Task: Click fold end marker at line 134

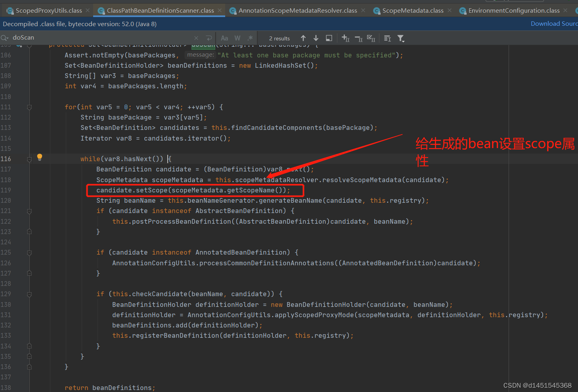Action: pos(29,346)
